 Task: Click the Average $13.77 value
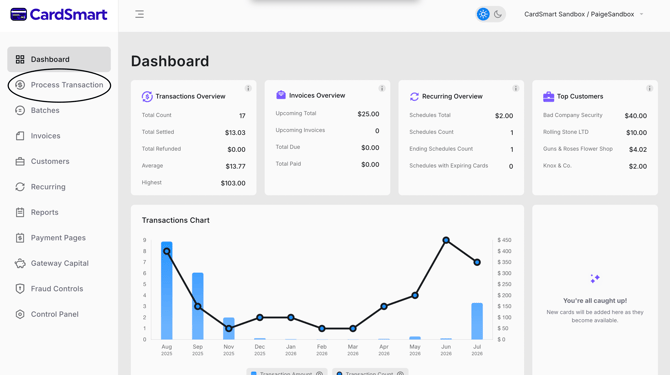(235, 167)
